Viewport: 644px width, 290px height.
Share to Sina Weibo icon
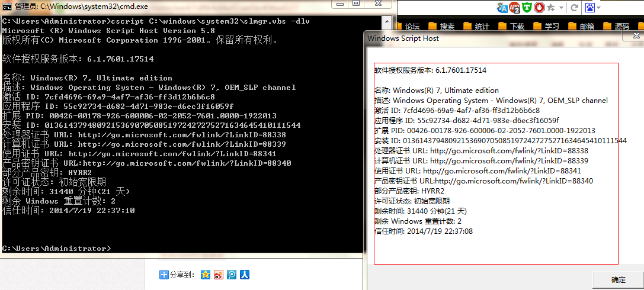coord(219,275)
